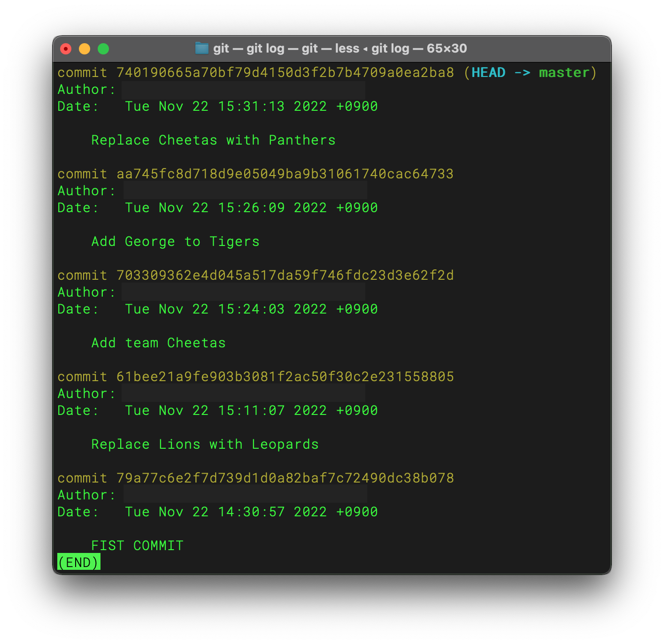Select commit hash 740190665a70bf79d4150d3f2b7b4709a0ea2ba8
The width and height of the screenshot is (664, 644).
tap(286, 73)
